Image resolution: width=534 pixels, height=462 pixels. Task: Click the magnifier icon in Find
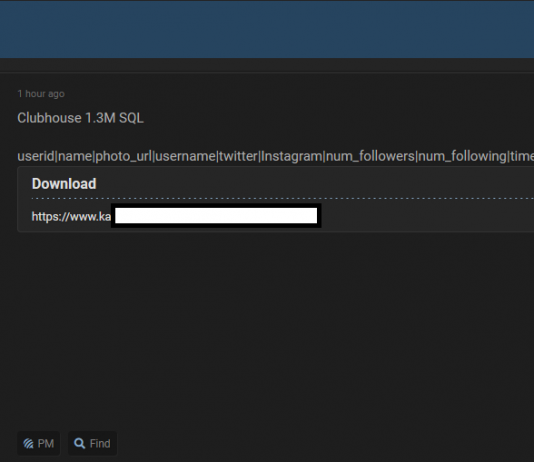click(80, 443)
